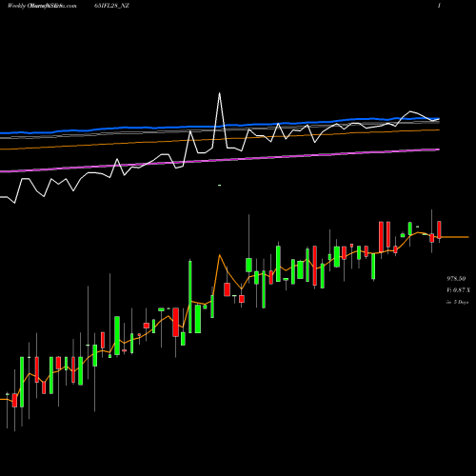Click the 'in 5 Days' label
The height and width of the screenshot is (476, 476).
pos(457,302)
